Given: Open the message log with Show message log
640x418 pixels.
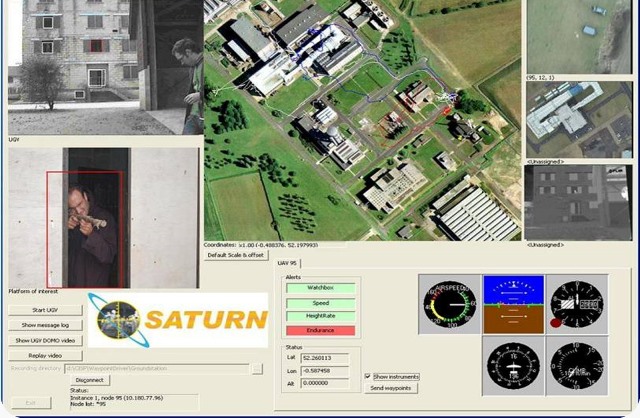Looking at the screenshot, I should (x=44, y=325).
